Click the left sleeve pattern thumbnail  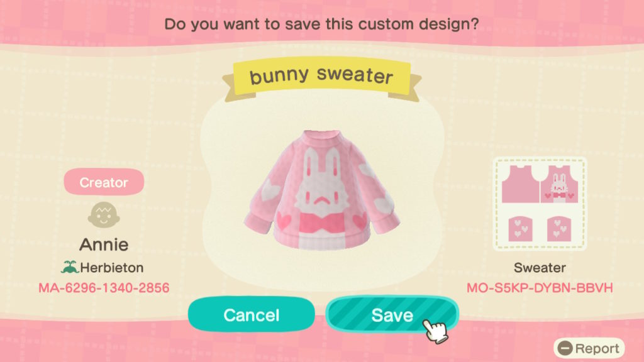520,229
